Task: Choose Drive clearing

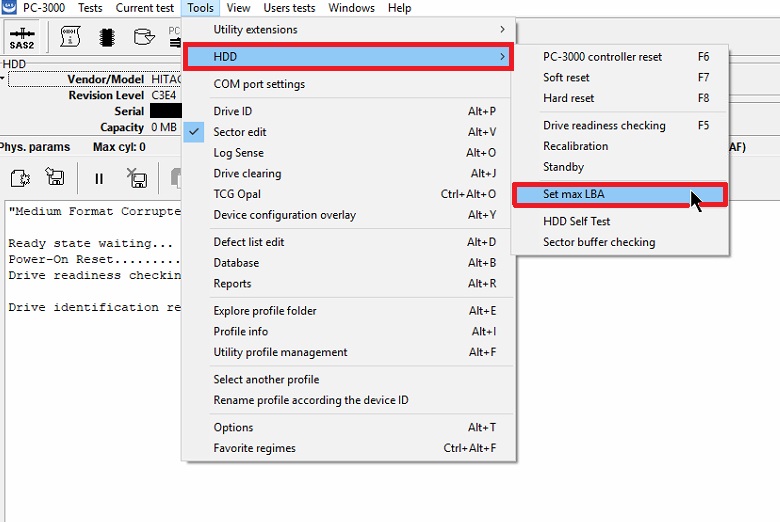Action: coord(349,173)
